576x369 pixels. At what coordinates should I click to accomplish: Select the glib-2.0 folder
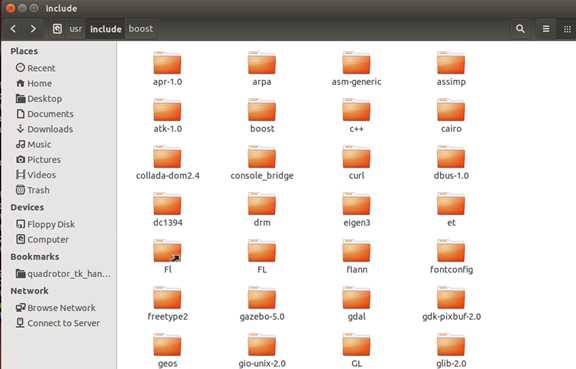point(451,351)
